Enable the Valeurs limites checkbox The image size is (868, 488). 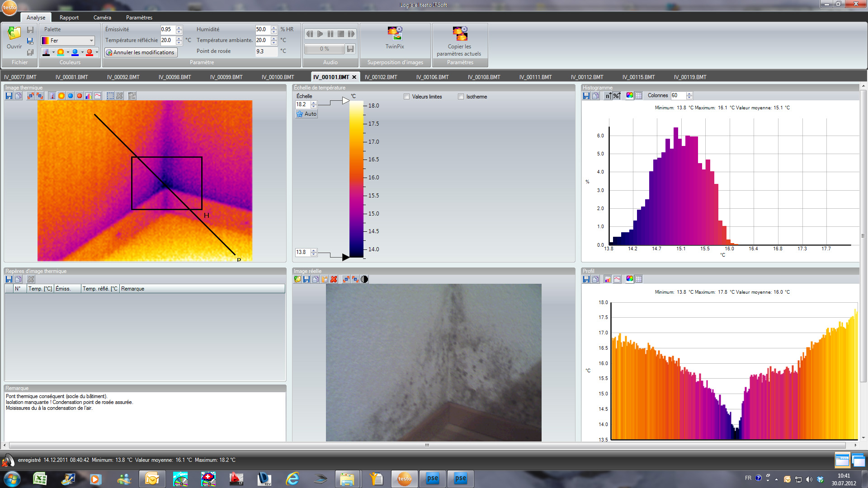click(406, 97)
